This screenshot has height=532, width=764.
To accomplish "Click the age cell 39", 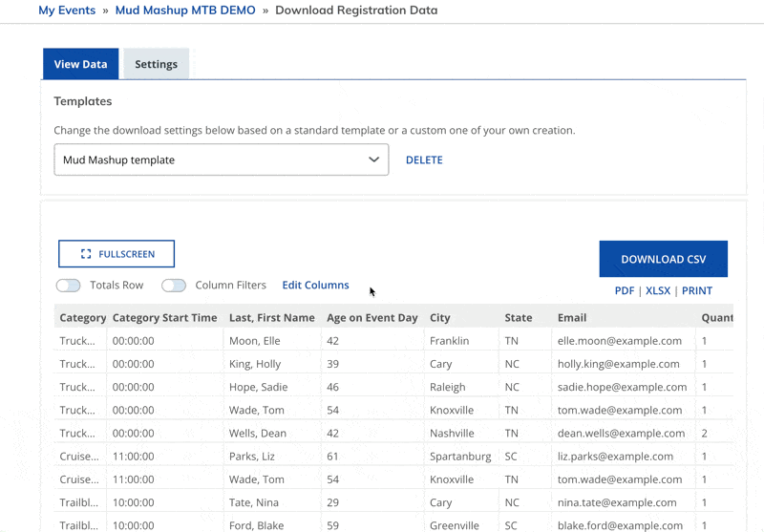I will [332, 364].
